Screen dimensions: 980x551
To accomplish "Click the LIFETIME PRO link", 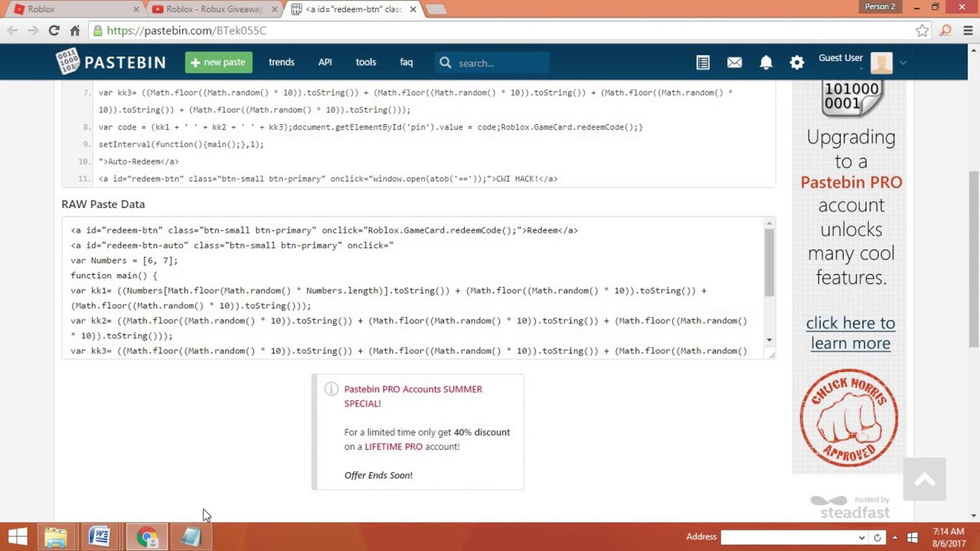I will (x=394, y=446).
